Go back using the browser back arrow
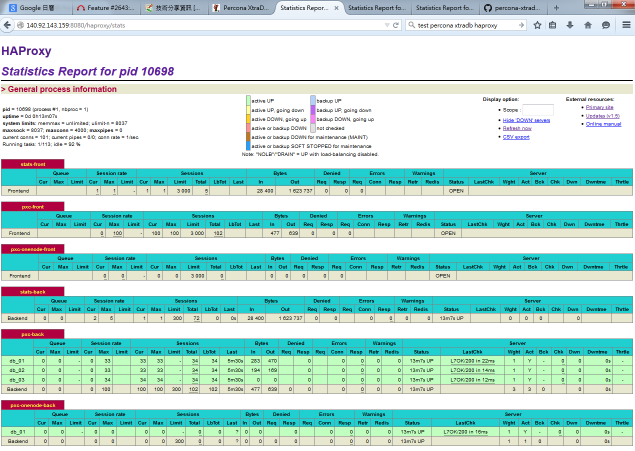635x451 pixels. [7, 25]
